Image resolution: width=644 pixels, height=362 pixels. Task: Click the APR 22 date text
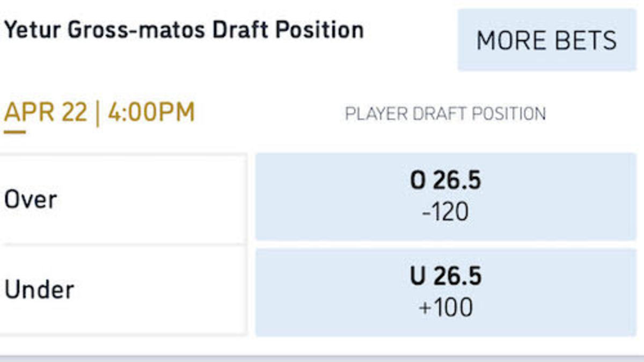(x=45, y=113)
